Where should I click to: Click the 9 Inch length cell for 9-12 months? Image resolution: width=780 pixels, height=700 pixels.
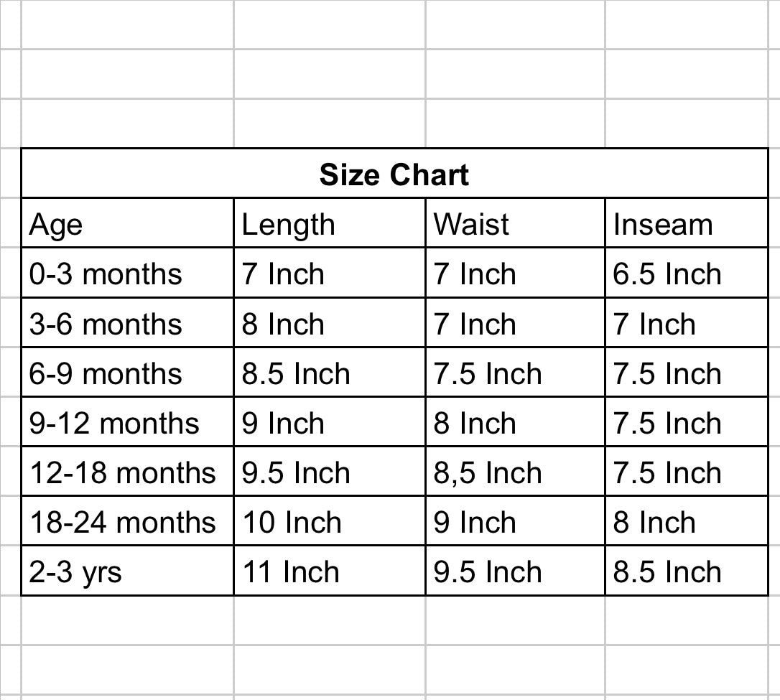(330, 421)
